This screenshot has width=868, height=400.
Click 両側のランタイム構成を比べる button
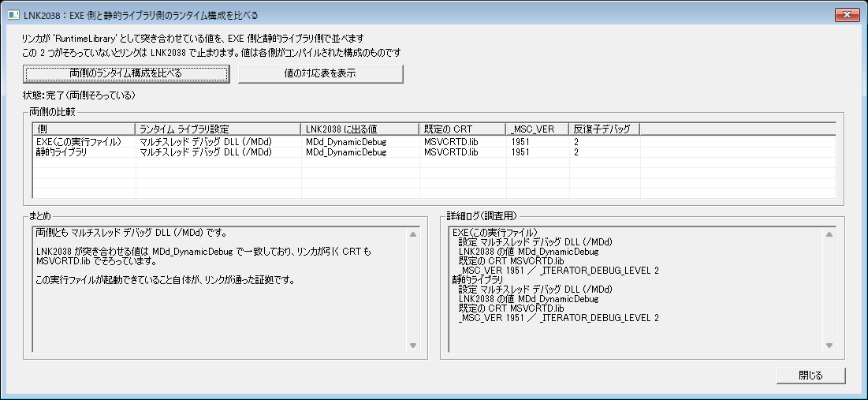click(x=126, y=73)
